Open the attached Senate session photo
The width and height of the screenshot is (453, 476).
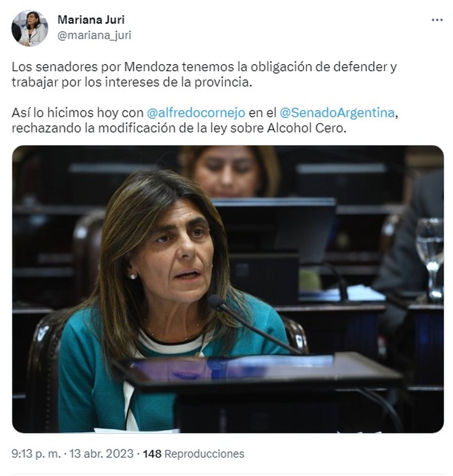pyautogui.click(x=228, y=289)
